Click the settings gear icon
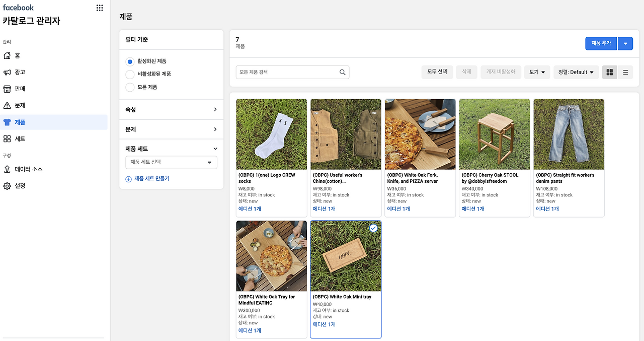 7,186
